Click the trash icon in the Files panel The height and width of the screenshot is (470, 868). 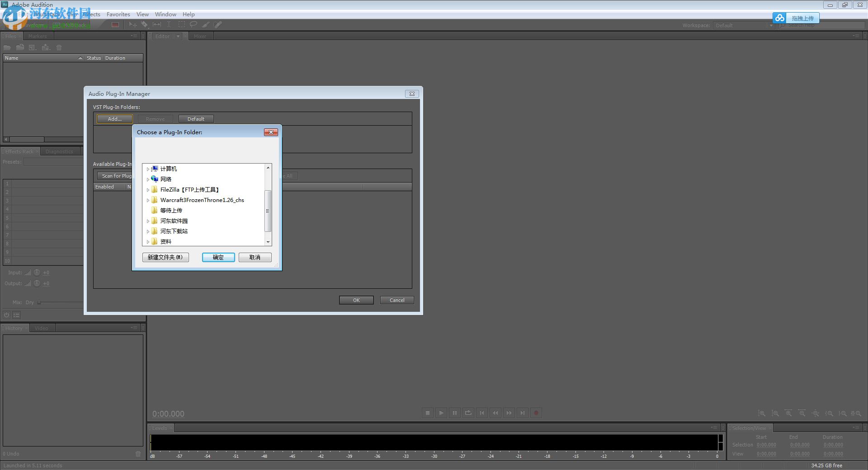click(x=59, y=47)
